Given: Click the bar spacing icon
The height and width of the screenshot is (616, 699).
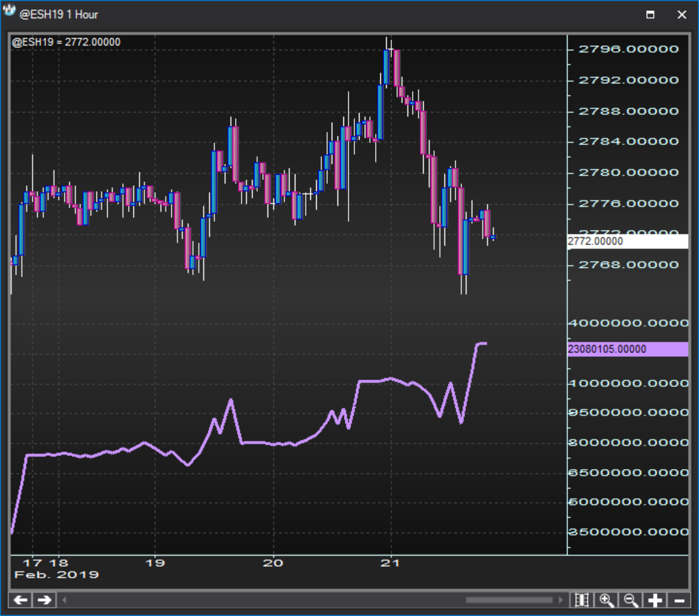Looking at the screenshot, I should point(582,600).
